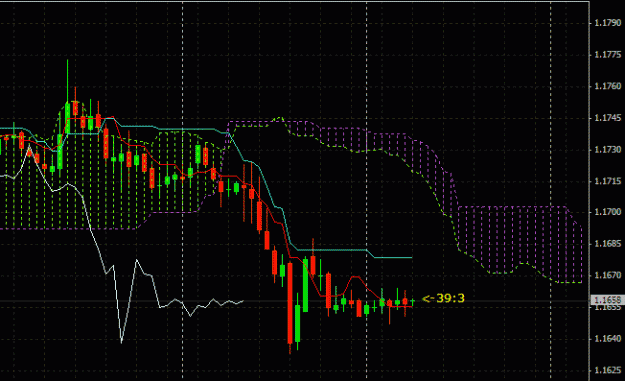Click the 1.1625 price axis label
625x381 pixels.
tap(607, 370)
